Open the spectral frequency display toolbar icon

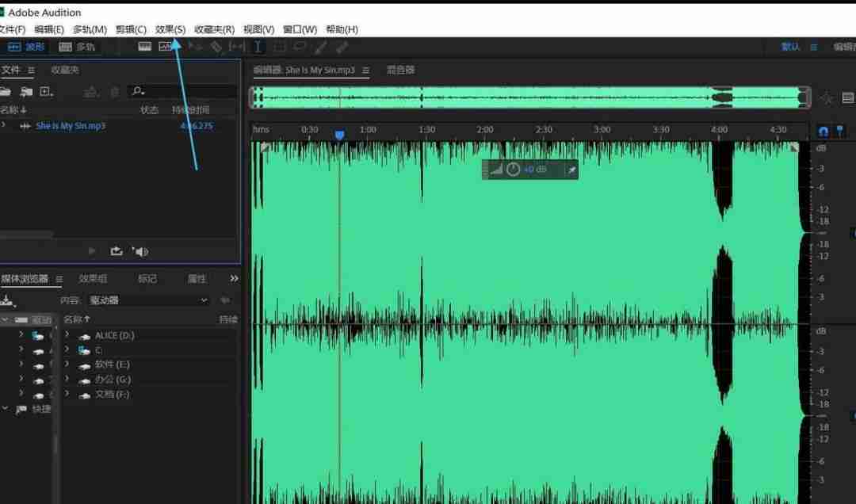coord(166,46)
